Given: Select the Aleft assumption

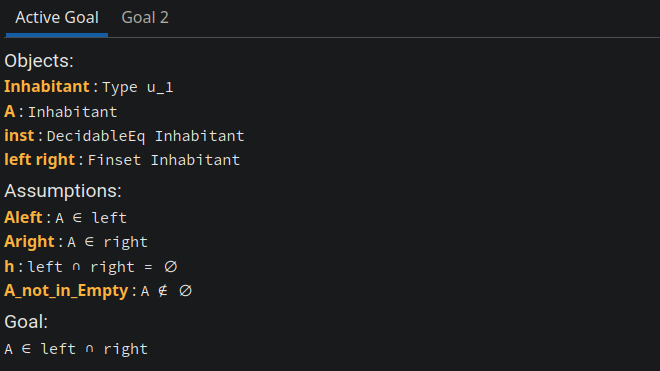Looking at the screenshot, I should [65, 218].
